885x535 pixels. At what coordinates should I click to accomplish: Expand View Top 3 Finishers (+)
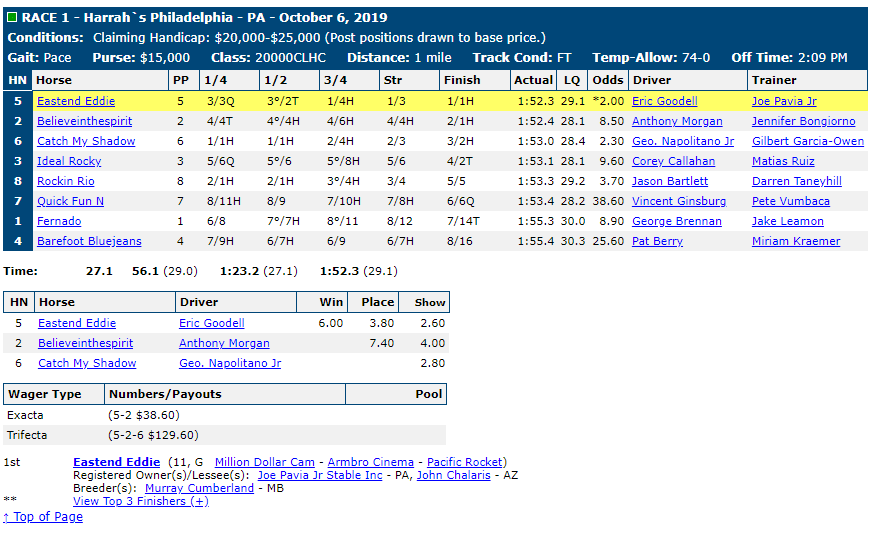point(141,501)
